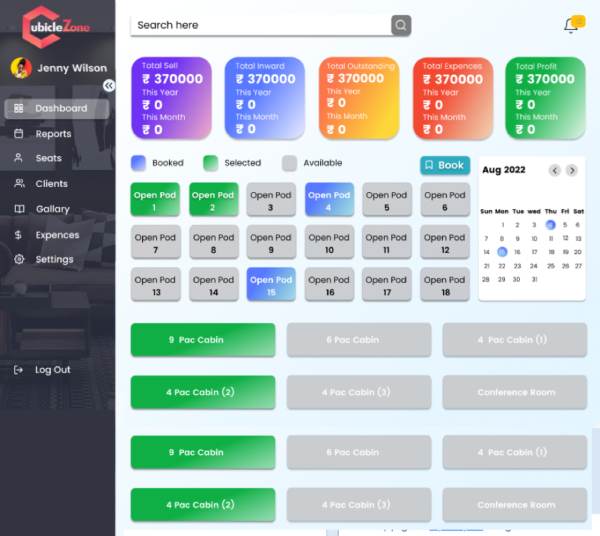The width and height of the screenshot is (600, 536).
Task: Click in the Search here field
Action: [x=260, y=25]
